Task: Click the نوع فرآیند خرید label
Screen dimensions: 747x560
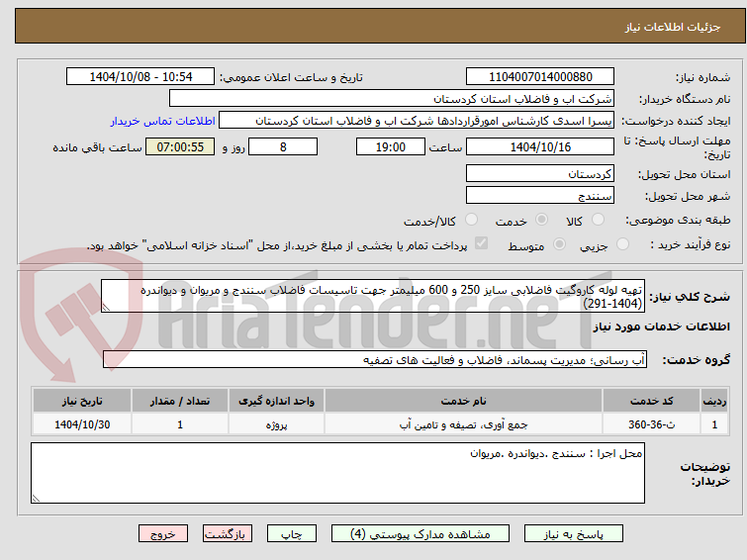Action: click(691, 244)
